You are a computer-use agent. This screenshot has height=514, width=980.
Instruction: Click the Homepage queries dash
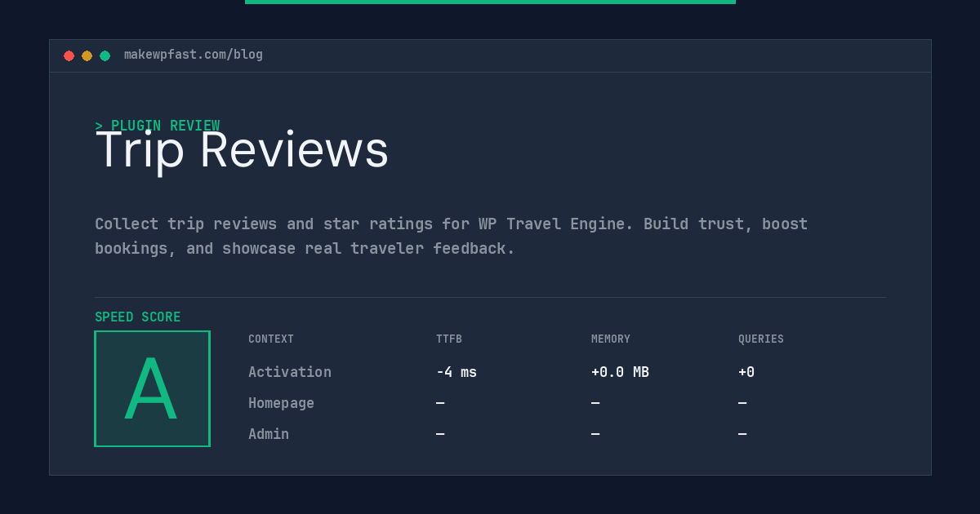742,403
